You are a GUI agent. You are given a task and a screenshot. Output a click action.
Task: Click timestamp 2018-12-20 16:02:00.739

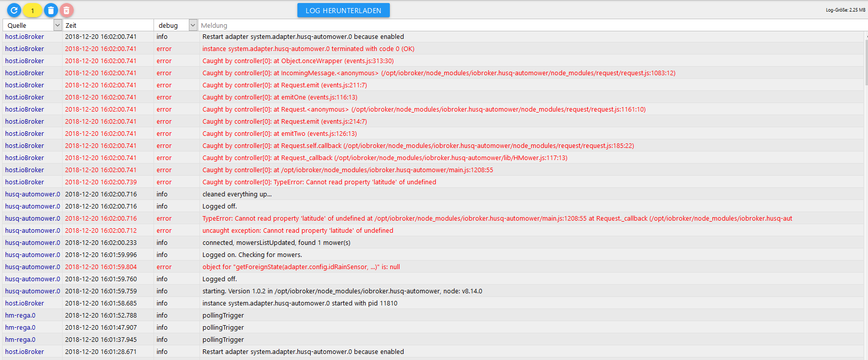pyautogui.click(x=101, y=182)
